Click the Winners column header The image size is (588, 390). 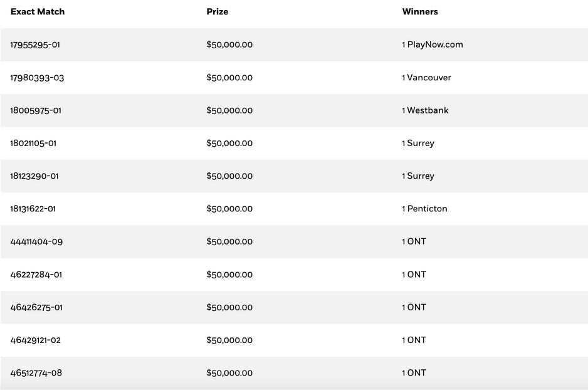point(420,12)
